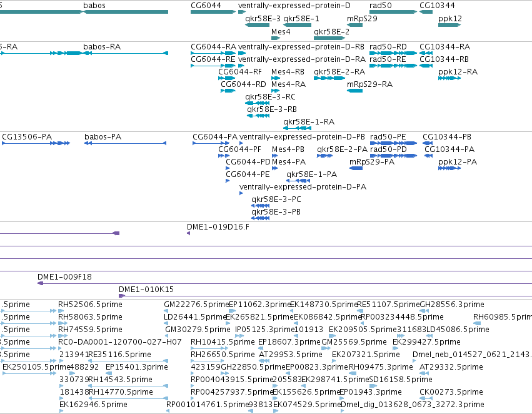Select the qkr58E-3-PC protein label
Screen dimensions: 532x414
(276, 200)
